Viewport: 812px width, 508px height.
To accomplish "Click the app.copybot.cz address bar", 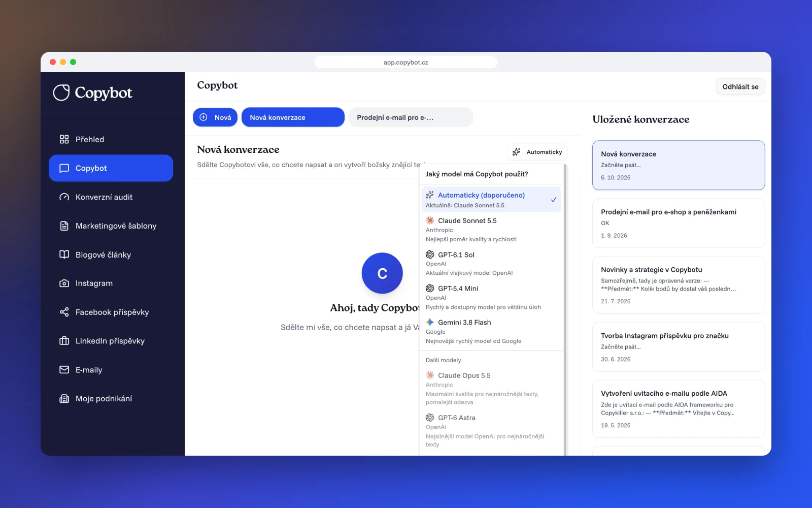I will pyautogui.click(x=406, y=62).
